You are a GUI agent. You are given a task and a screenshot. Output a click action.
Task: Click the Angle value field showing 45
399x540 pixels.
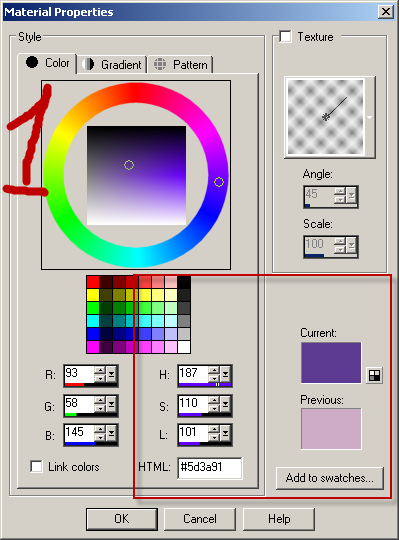click(319, 195)
